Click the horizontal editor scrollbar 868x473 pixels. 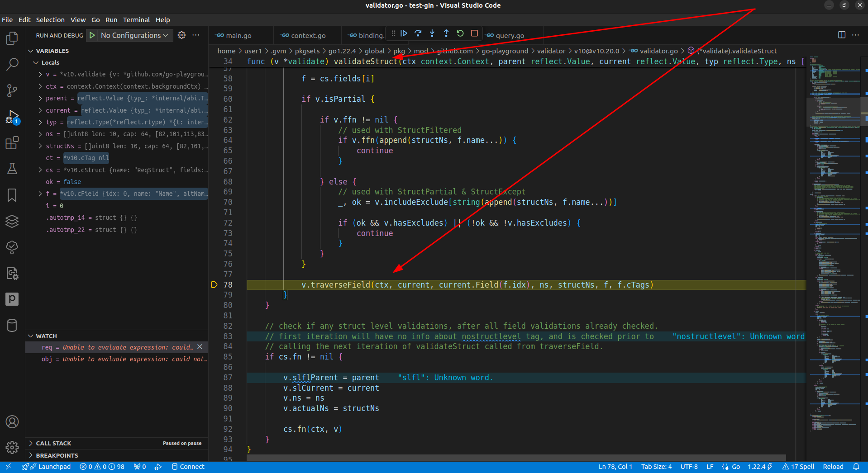click(x=516, y=458)
